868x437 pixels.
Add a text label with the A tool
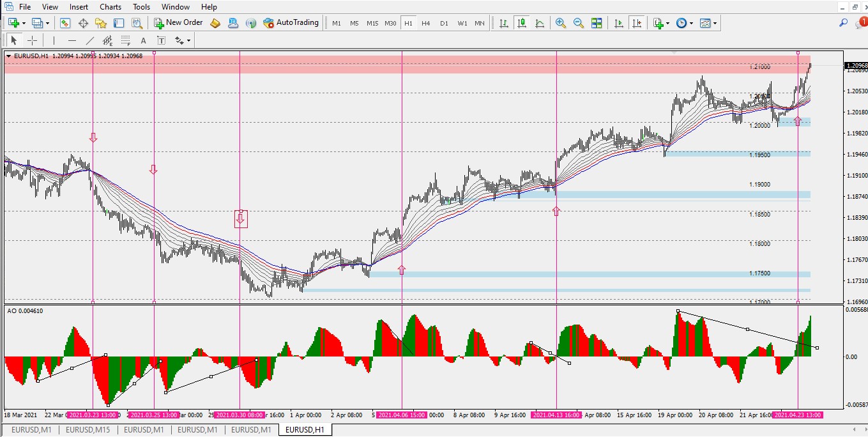point(143,40)
